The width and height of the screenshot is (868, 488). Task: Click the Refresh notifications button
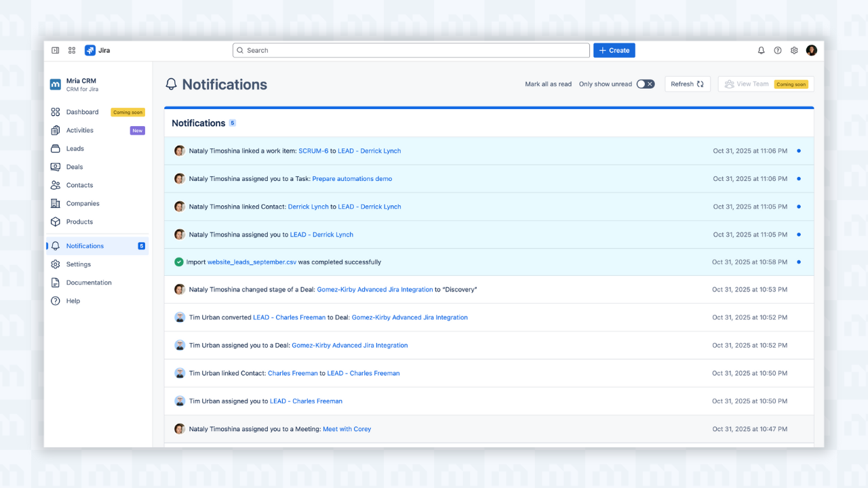tap(687, 84)
